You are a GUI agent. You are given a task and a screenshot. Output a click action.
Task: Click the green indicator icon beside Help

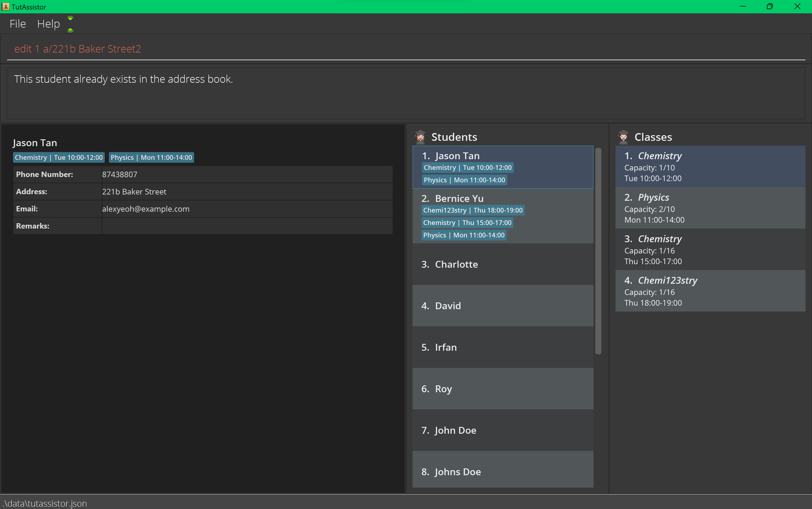70,24
